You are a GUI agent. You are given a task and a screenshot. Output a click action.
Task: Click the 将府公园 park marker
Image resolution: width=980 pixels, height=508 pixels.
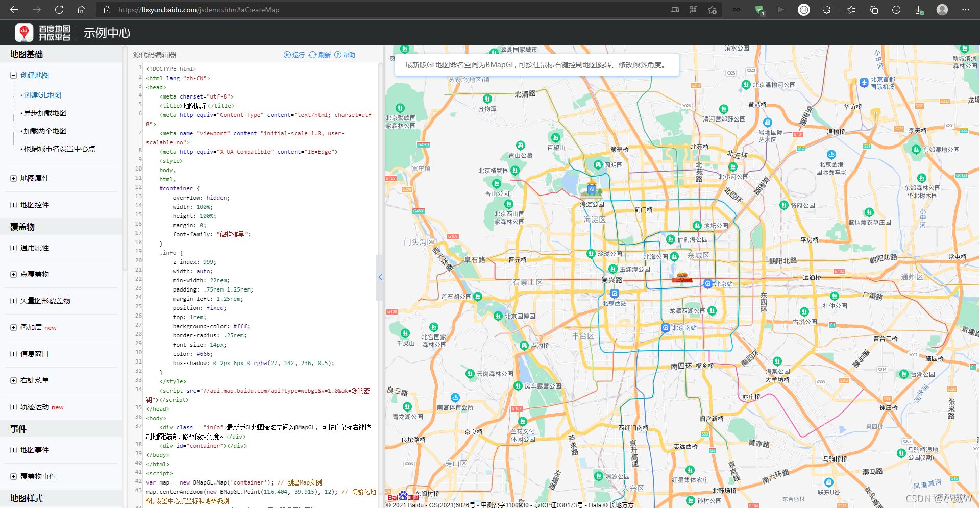click(784, 205)
